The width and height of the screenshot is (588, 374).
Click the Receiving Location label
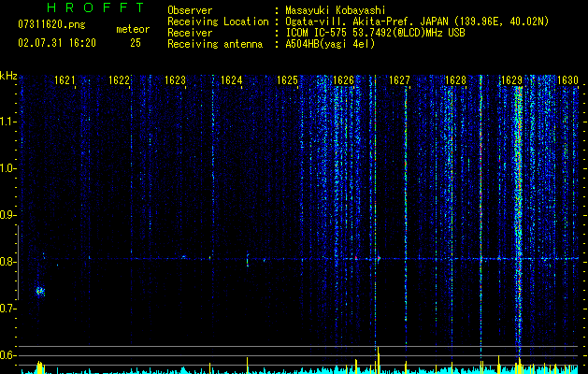point(218,22)
